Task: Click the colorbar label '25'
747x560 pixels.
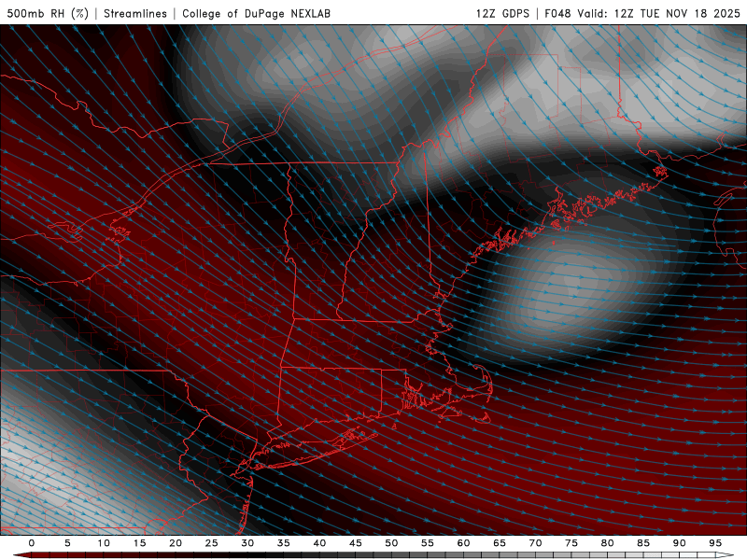Action: click(212, 543)
